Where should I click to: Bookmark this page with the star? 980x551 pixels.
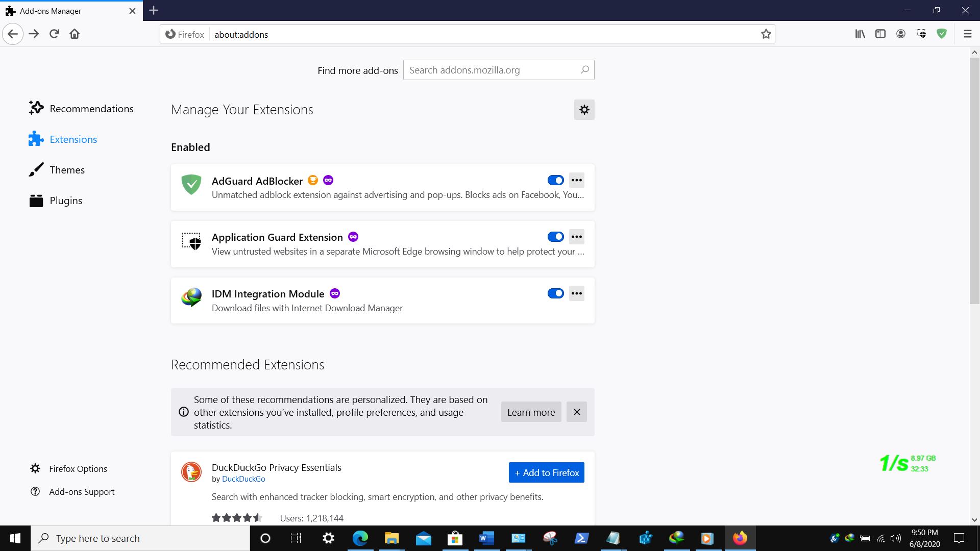(x=766, y=34)
